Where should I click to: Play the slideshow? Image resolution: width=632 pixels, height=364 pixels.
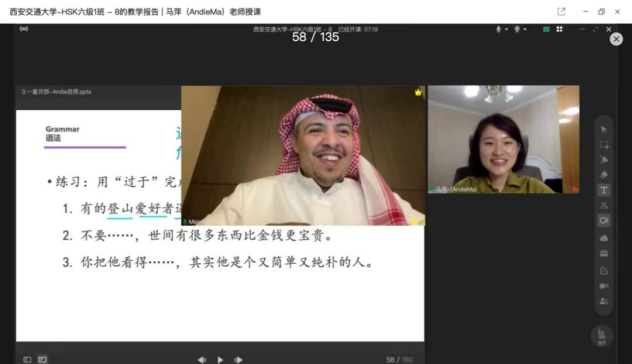(x=220, y=360)
